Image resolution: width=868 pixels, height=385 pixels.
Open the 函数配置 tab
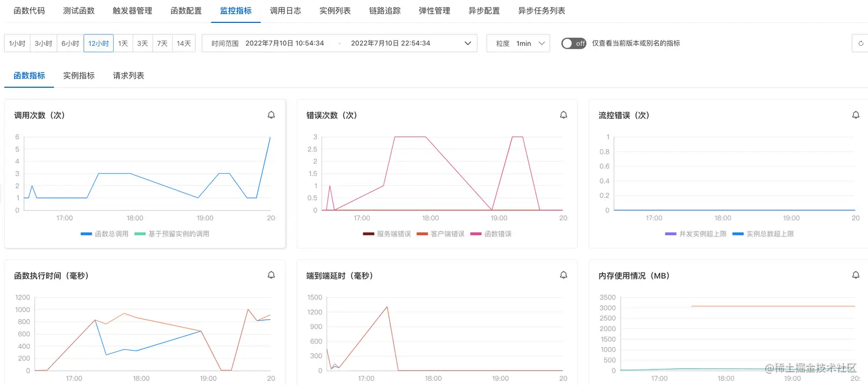tap(186, 11)
